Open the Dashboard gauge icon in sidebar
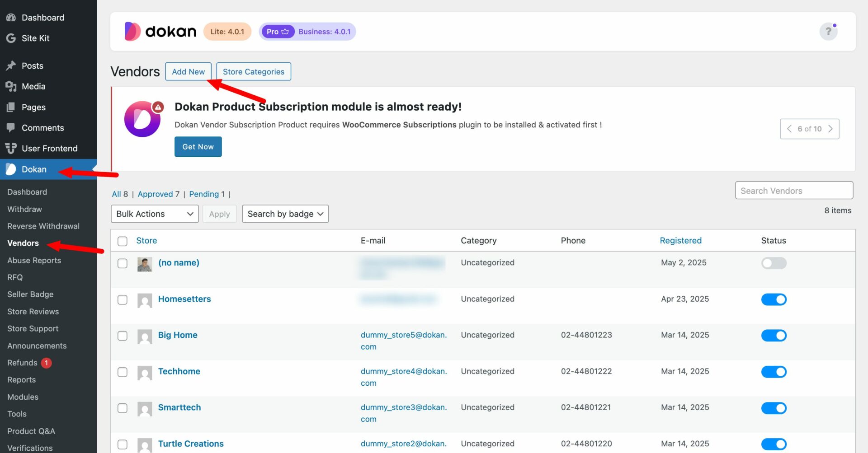Screen dimensions: 868x453 point(11,18)
